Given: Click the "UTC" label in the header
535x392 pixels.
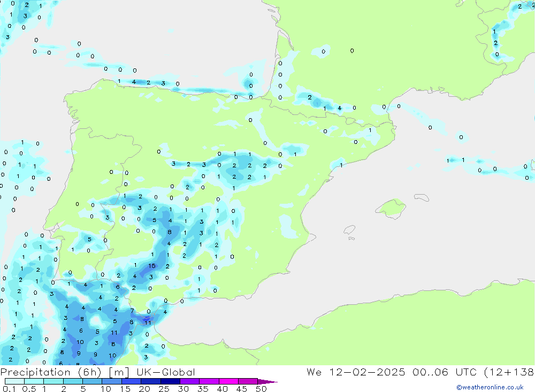Looking at the screenshot, I should [466, 372].
